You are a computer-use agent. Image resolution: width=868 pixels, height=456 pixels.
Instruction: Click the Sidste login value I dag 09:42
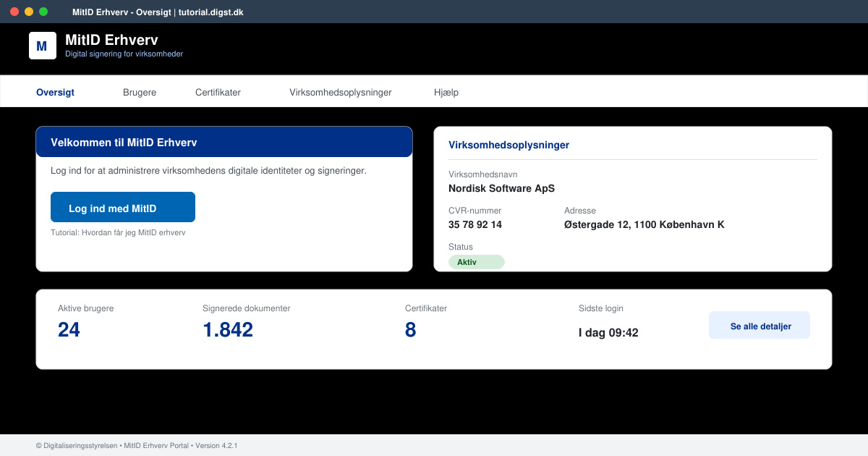point(608,333)
